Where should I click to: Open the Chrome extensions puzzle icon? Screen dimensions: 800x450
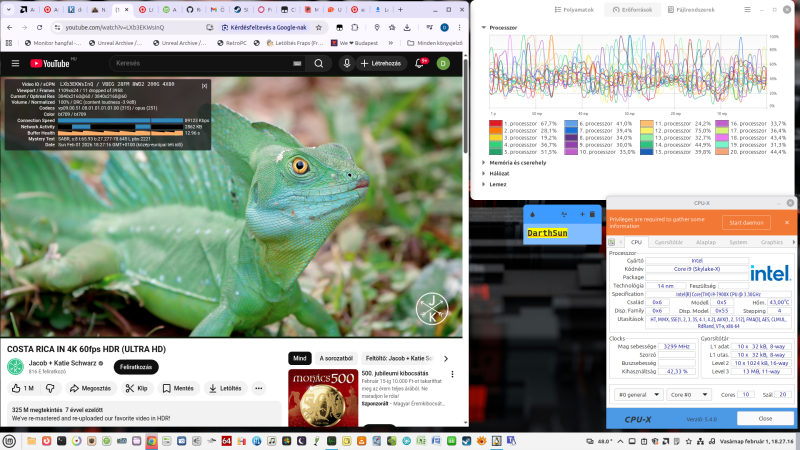point(355,28)
